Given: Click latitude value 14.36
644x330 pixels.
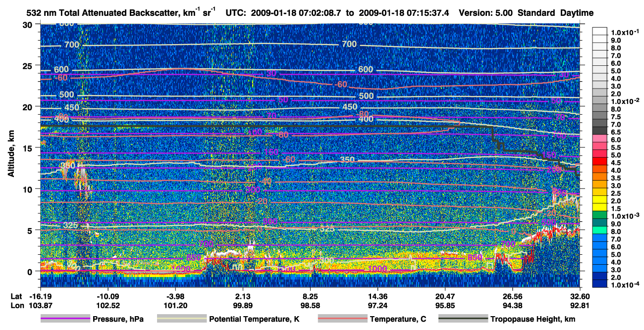Looking at the screenshot, I should (377, 296).
